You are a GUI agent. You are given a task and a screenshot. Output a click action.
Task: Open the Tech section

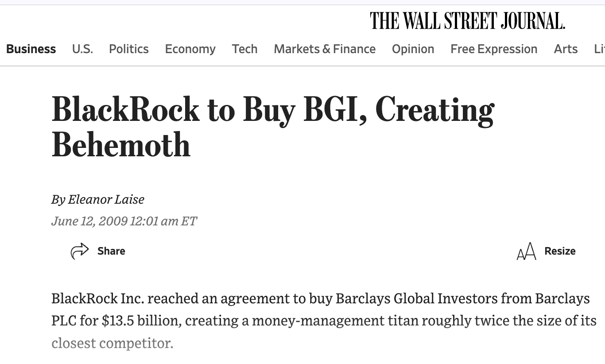[x=244, y=49]
